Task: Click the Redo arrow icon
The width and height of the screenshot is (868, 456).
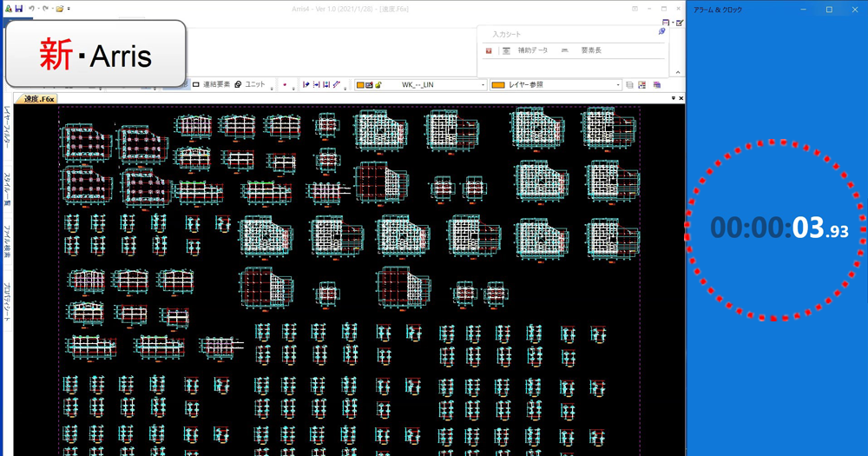Action: click(44, 9)
